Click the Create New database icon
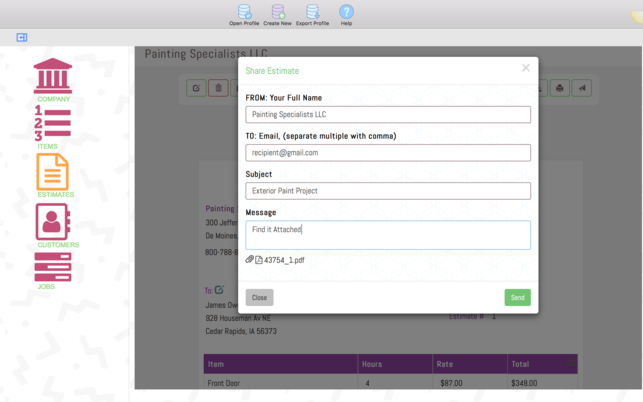This screenshot has height=402, width=643. click(x=278, y=12)
